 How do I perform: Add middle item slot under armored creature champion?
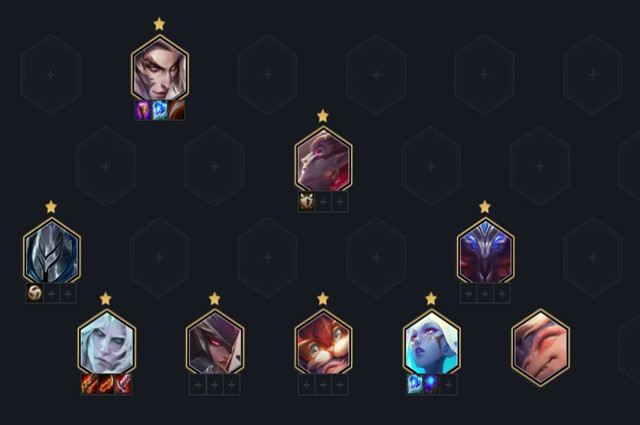click(485, 294)
